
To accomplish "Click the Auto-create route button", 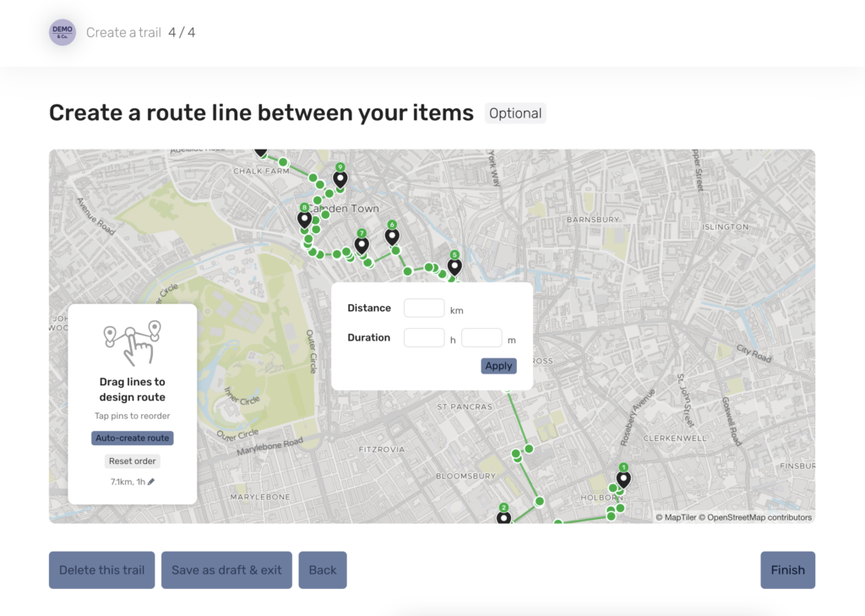I will click(x=133, y=439).
